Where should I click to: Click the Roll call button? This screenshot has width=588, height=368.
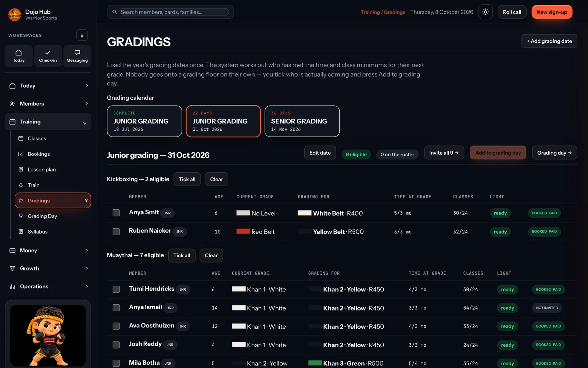click(x=512, y=12)
